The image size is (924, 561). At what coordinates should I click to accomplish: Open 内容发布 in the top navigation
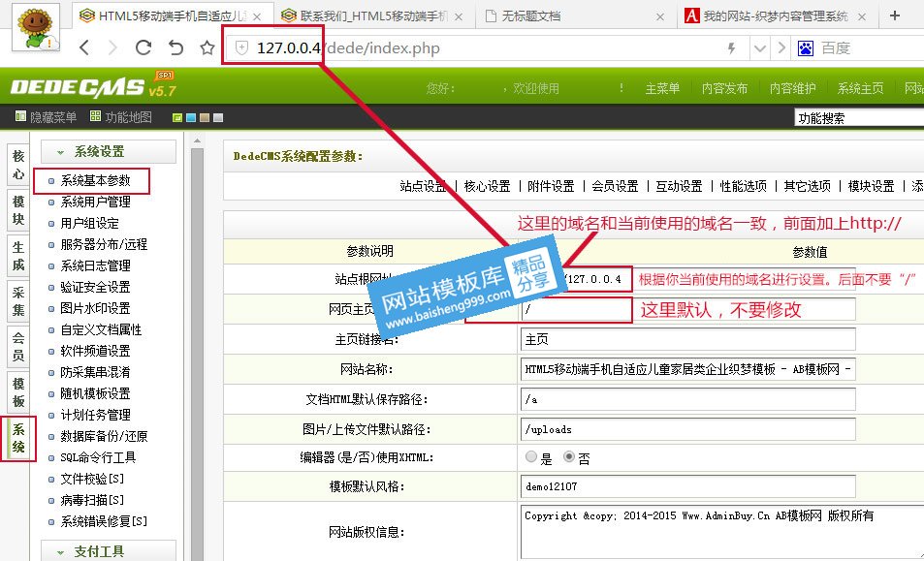tap(724, 88)
